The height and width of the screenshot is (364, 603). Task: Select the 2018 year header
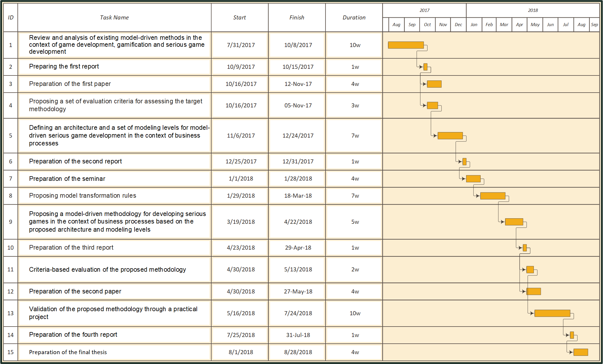pos(533,10)
